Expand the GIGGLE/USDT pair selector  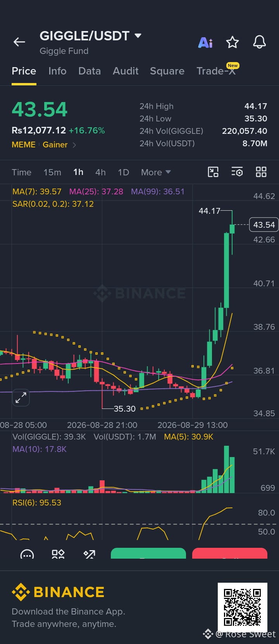pos(138,36)
